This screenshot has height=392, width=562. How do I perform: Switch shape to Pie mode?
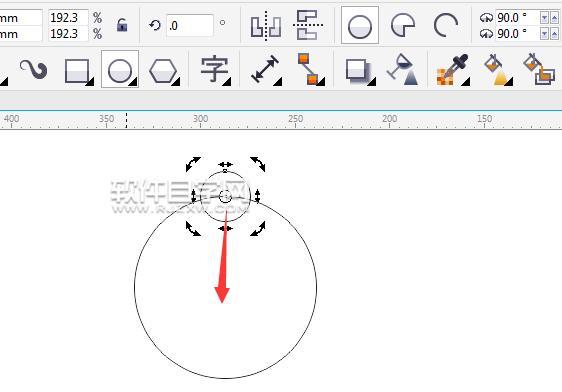click(x=403, y=25)
